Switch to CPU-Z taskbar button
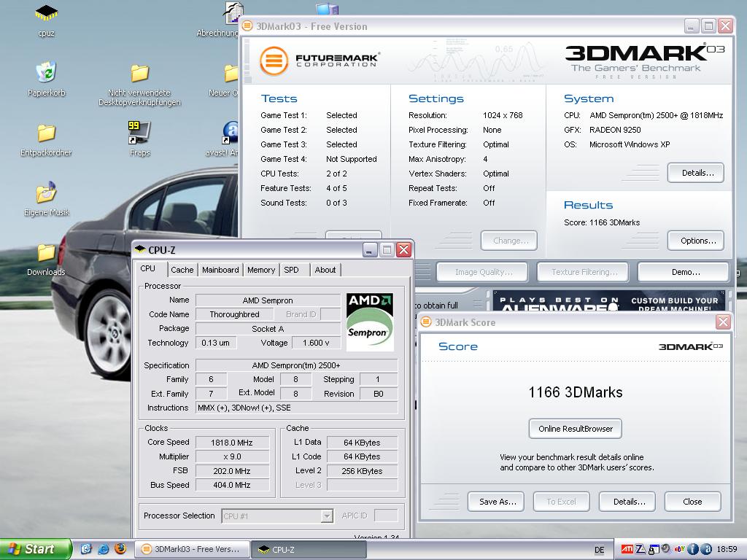This screenshot has width=747, height=560. (308, 549)
